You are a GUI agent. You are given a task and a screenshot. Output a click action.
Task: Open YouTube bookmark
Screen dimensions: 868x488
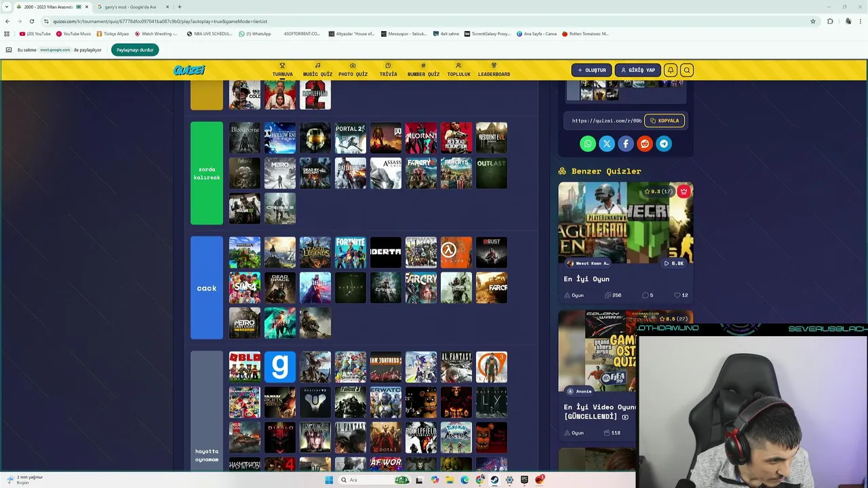coord(35,33)
